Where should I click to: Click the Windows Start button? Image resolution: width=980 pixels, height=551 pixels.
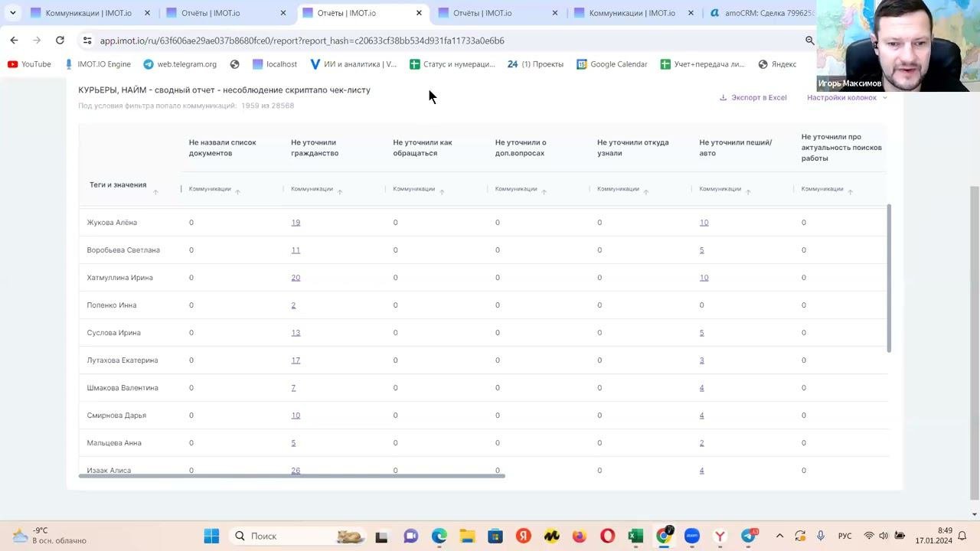pyautogui.click(x=211, y=536)
